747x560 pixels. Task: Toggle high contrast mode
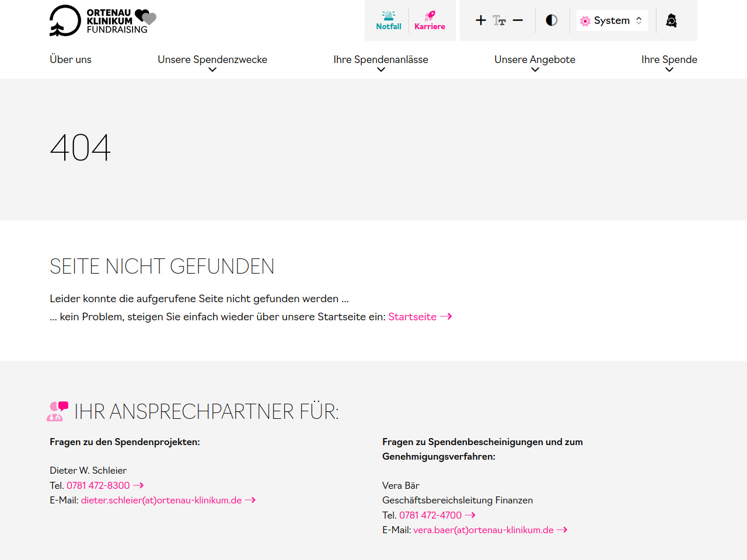pyautogui.click(x=551, y=20)
